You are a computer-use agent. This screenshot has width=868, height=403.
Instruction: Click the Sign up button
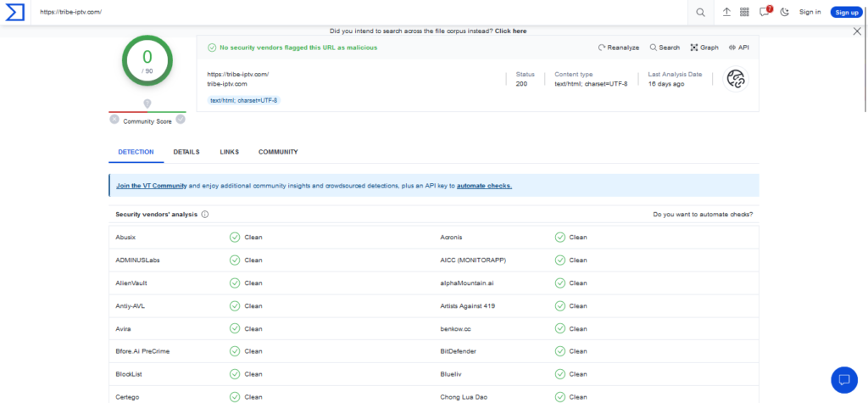pyautogui.click(x=847, y=12)
